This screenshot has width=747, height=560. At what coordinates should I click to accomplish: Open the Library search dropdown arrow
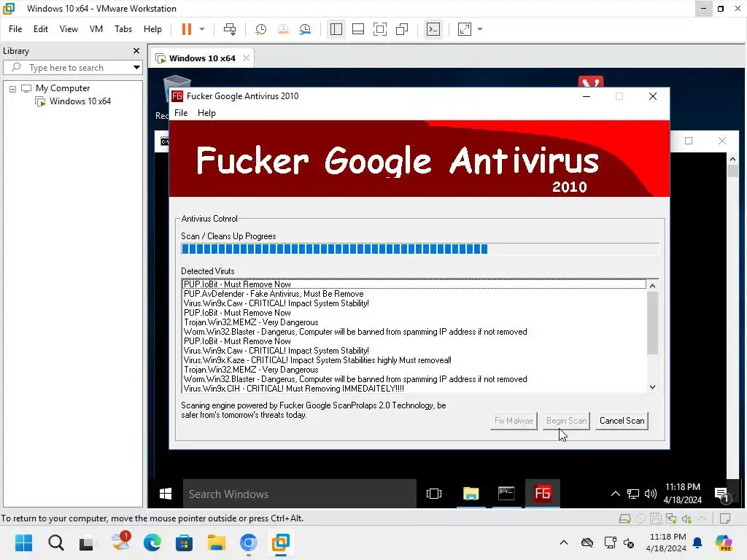point(136,68)
